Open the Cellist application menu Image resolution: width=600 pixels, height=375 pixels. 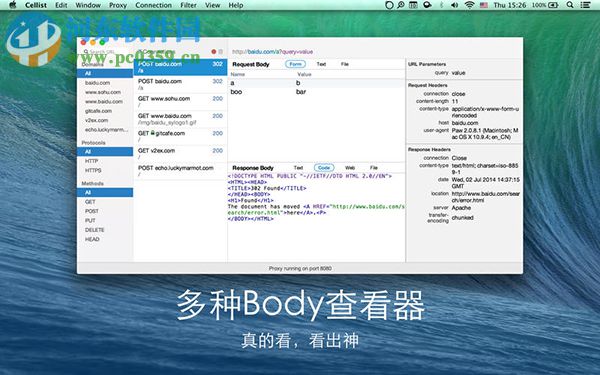(36, 5)
